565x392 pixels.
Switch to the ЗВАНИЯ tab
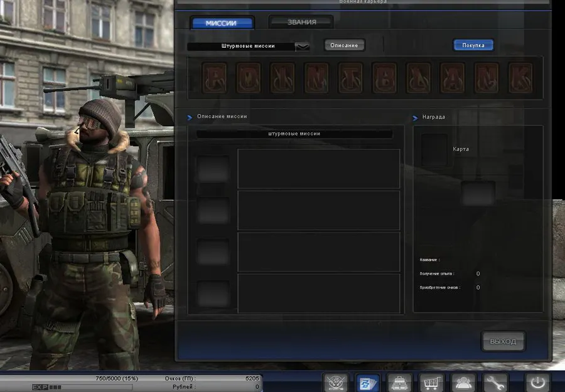pos(301,22)
